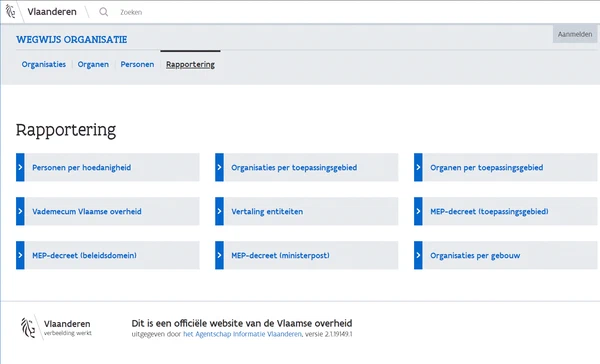Open Organen per toepassingsgebied report
Screen dimensions: 600x364
pos(505,167)
